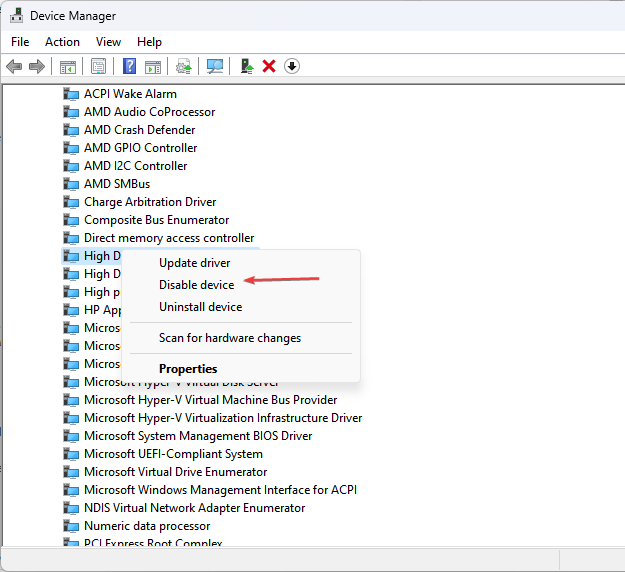The image size is (625, 572).
Task: Click the update driver toolbar icon with green arrow
Action: (x=246, y=66)
